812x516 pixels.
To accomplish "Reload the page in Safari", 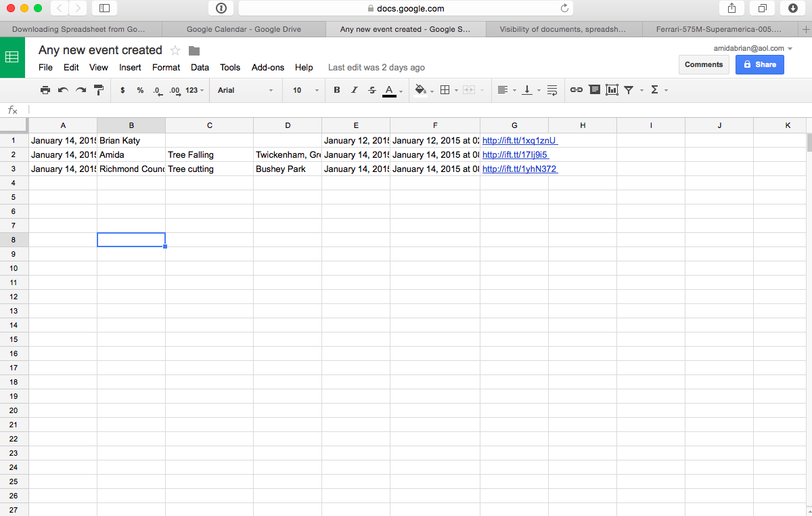I will (x=565, y=8).
